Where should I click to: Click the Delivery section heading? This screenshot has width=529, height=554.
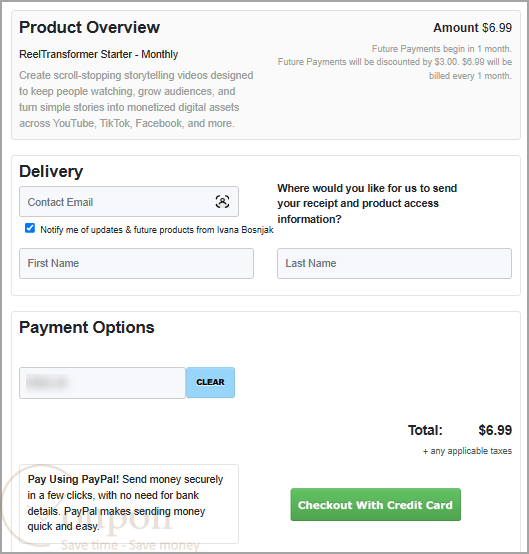(51, 171)
